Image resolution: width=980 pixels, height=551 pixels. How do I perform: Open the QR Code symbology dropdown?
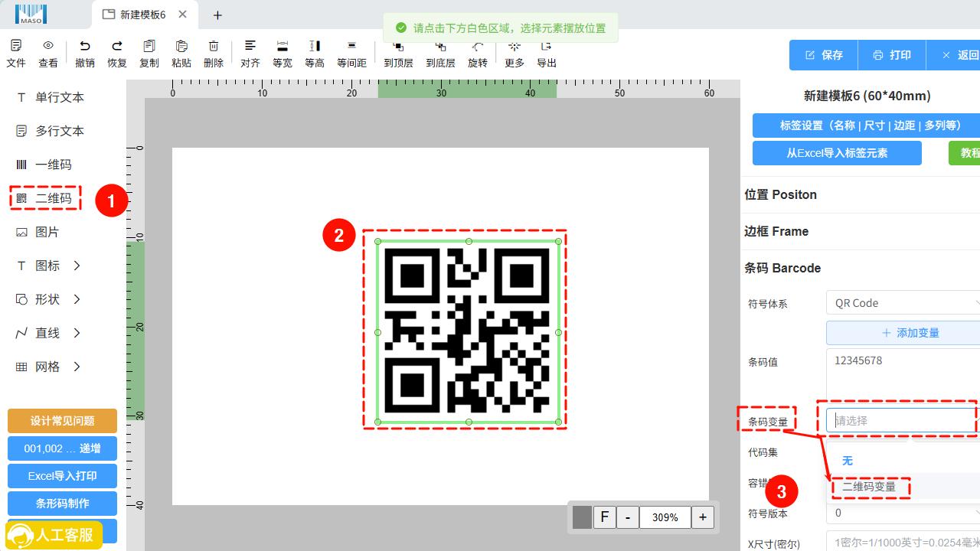click(902, 303)
